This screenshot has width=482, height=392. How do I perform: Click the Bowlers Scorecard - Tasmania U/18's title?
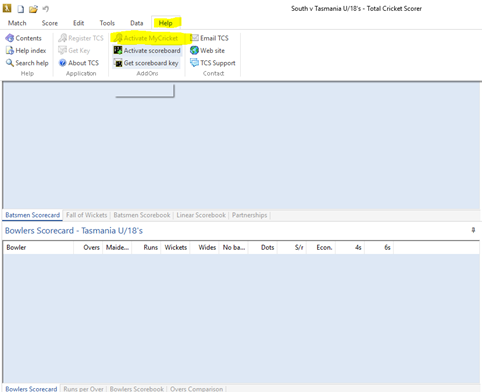(x=74, y=231)
